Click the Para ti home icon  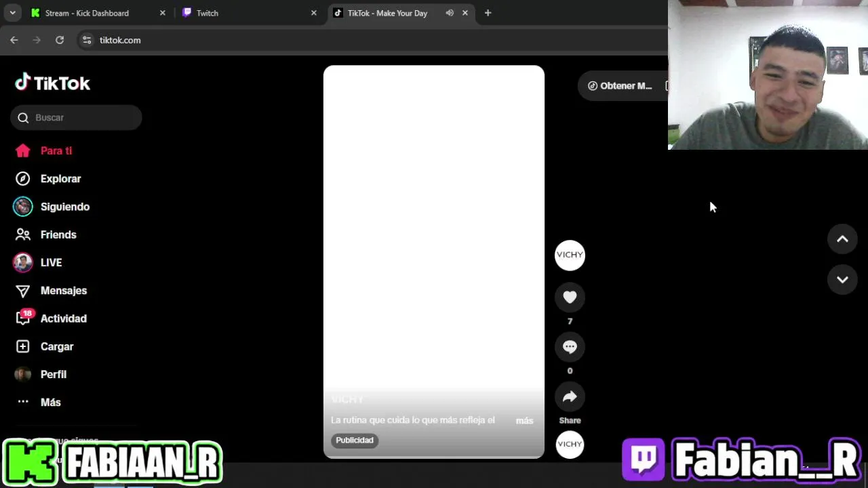[23, 150]
